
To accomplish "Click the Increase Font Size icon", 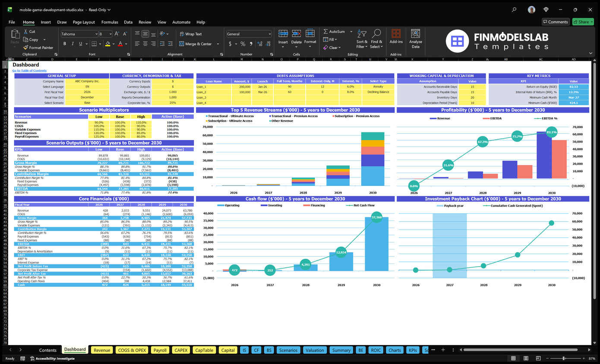I will (117, 34).
